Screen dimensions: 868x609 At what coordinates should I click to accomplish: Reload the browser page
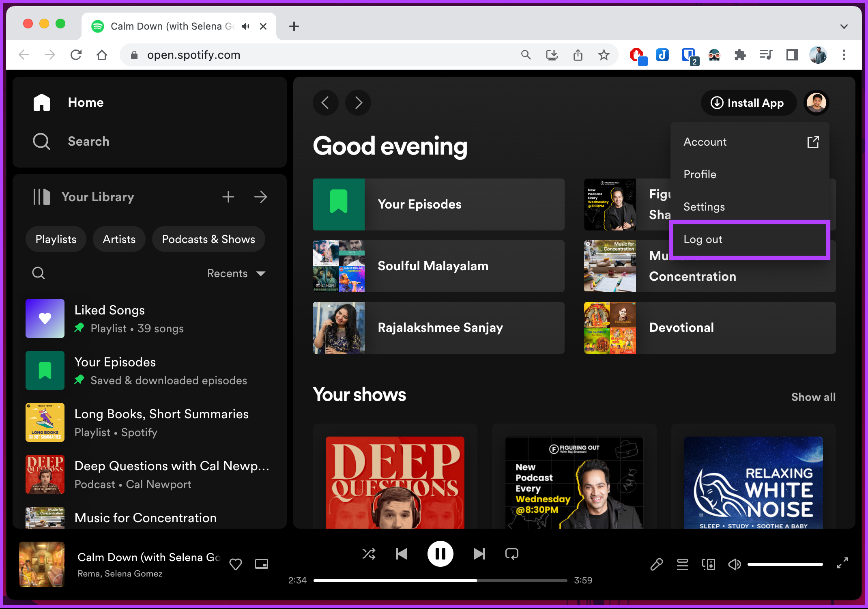(76, 55)
